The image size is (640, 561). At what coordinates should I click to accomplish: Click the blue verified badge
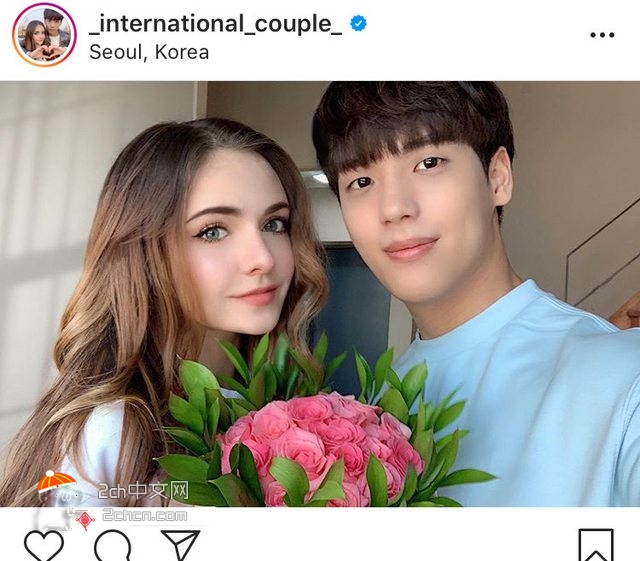coord(358,23)
